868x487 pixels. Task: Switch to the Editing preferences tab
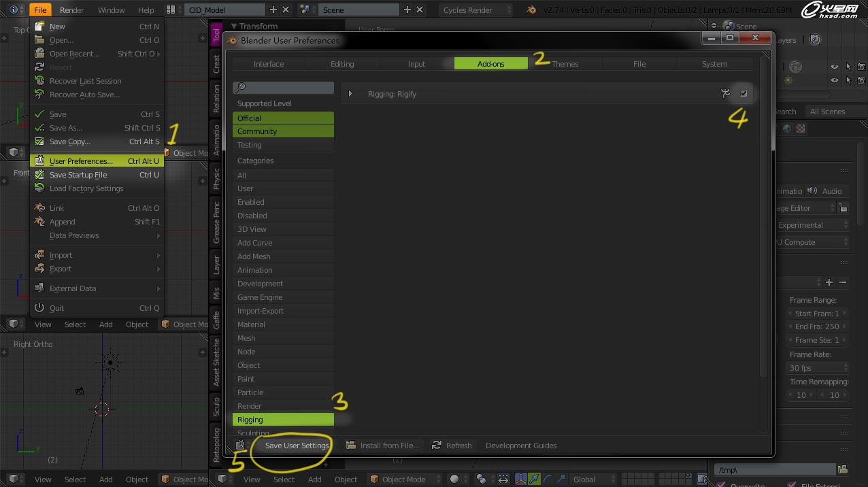tap(342, 64)
